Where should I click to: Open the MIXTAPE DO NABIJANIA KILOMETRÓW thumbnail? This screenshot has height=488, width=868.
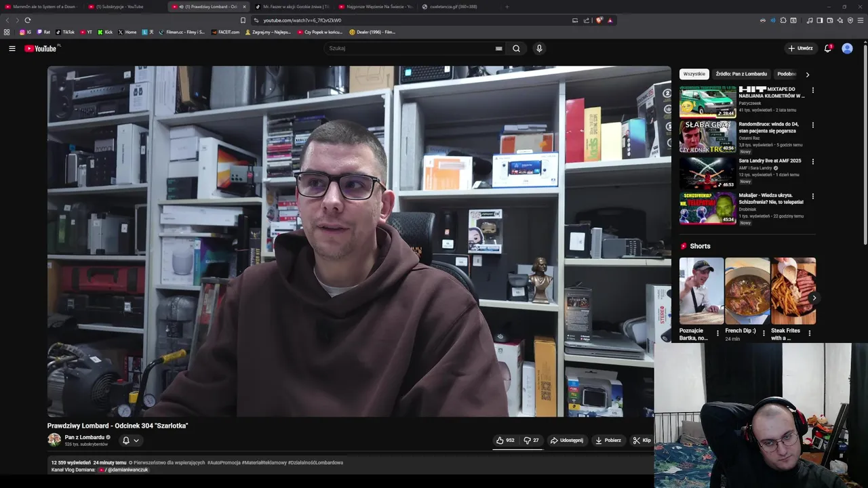707,102
